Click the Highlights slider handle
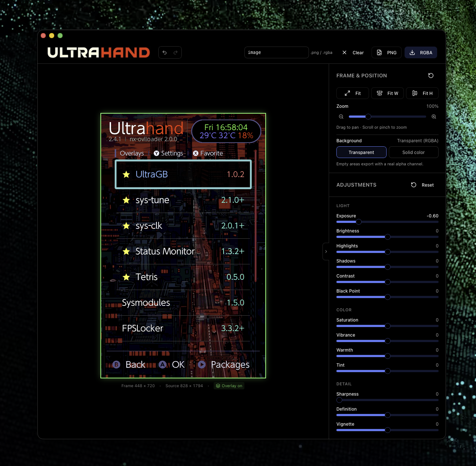 [x=388, y=252]
